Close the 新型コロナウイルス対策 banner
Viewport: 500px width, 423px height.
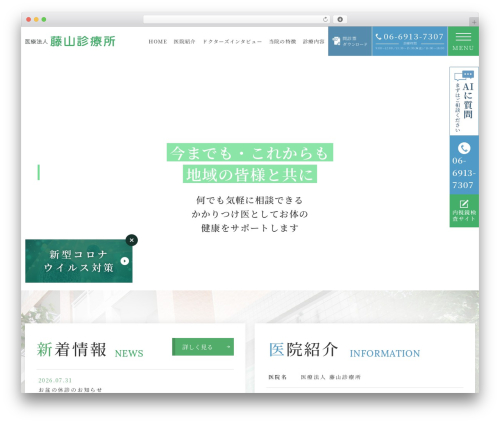click(132, 240)
